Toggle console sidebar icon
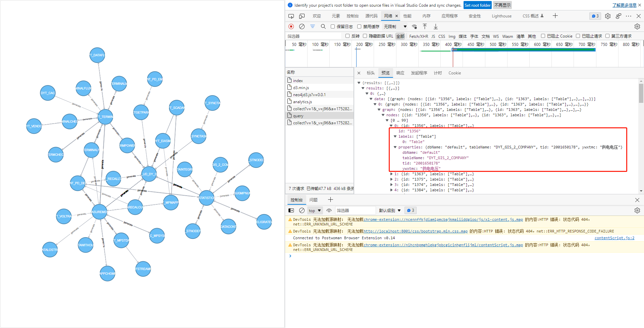 coord(291,210)
